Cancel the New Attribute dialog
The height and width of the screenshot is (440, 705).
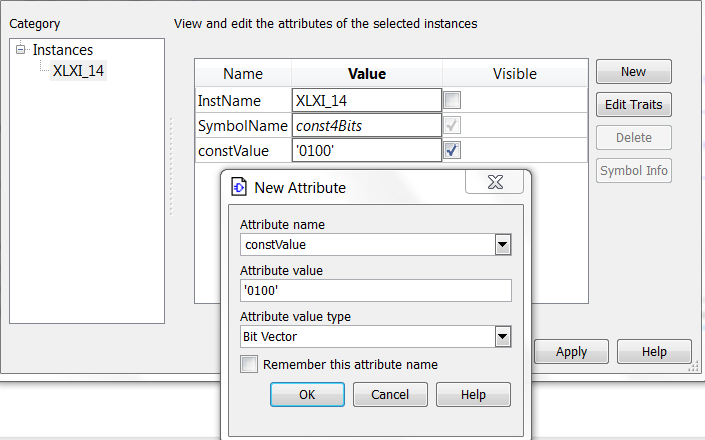coord(390,395)
